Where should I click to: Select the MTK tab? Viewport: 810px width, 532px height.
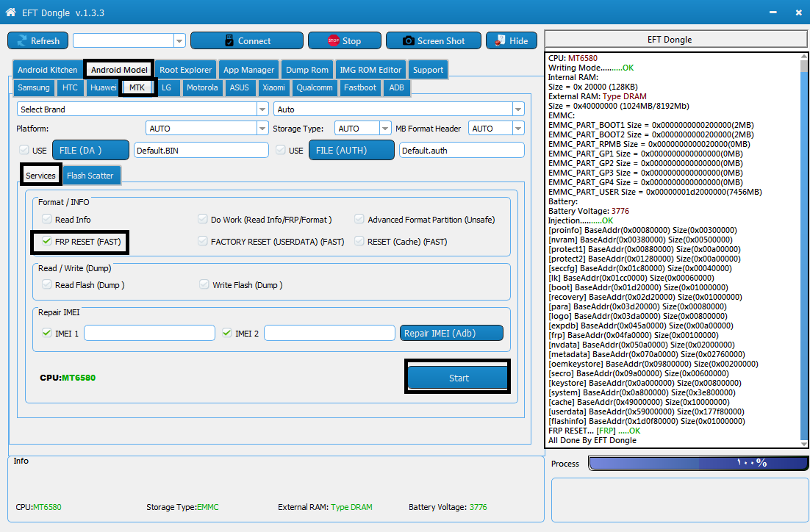(x=137, y=87)
